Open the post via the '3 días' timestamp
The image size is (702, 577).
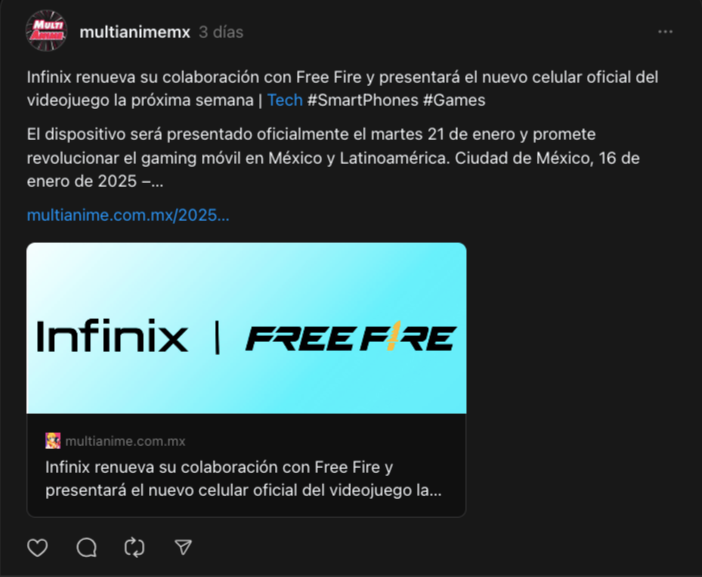[x=221, y=32]
